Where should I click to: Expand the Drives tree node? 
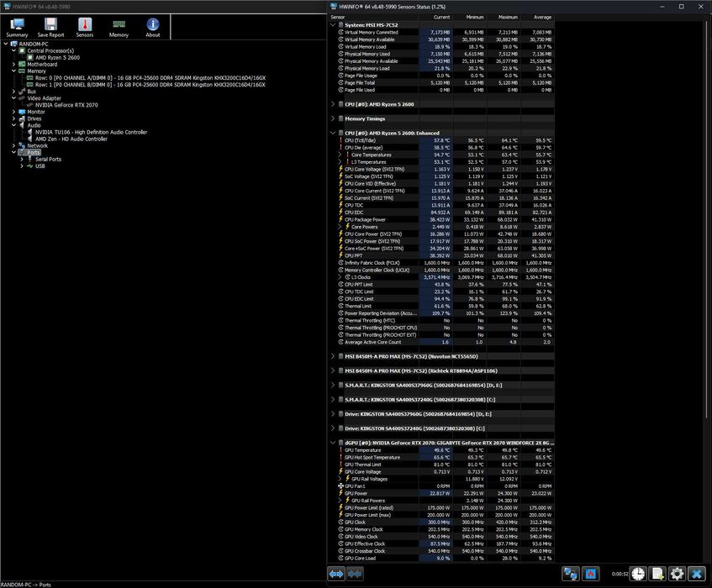coord(13,118)
